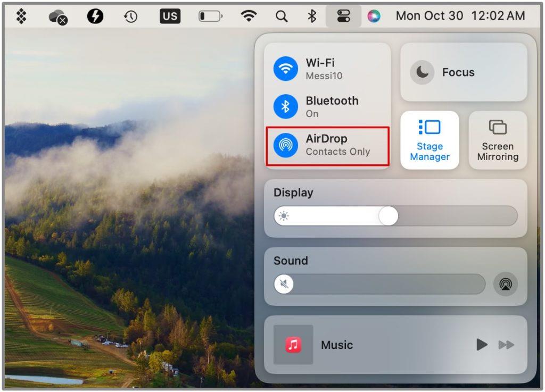Open Time Machine menu bar icon

coord(130,16)
